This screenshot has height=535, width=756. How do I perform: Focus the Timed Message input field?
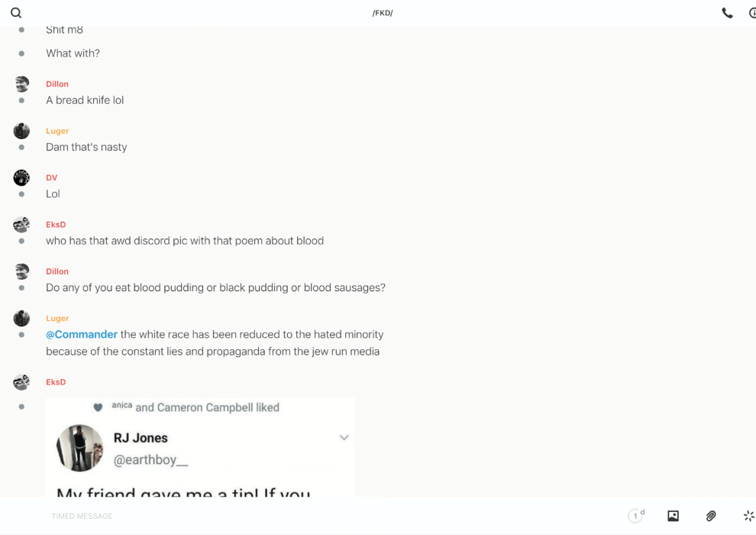[305, 516]
